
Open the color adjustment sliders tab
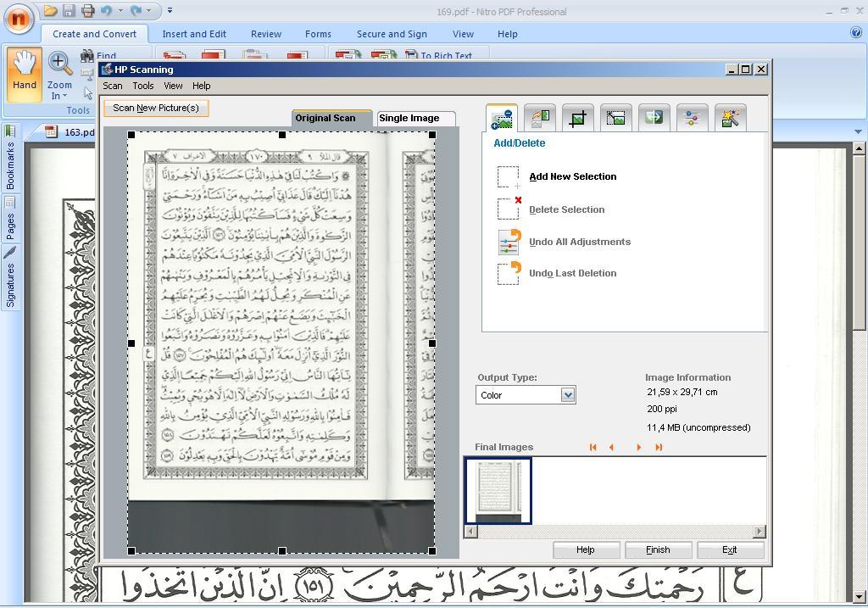tap(692, 118)
